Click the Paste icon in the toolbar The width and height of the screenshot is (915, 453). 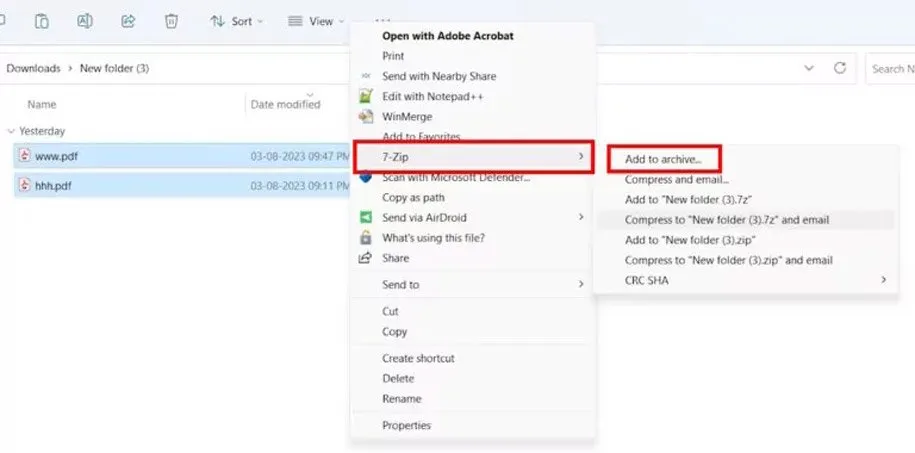tap(42, 20)
